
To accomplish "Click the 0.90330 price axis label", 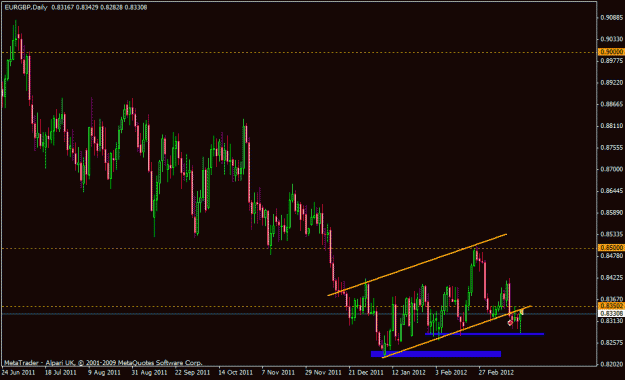I will (x=611, y=39).
